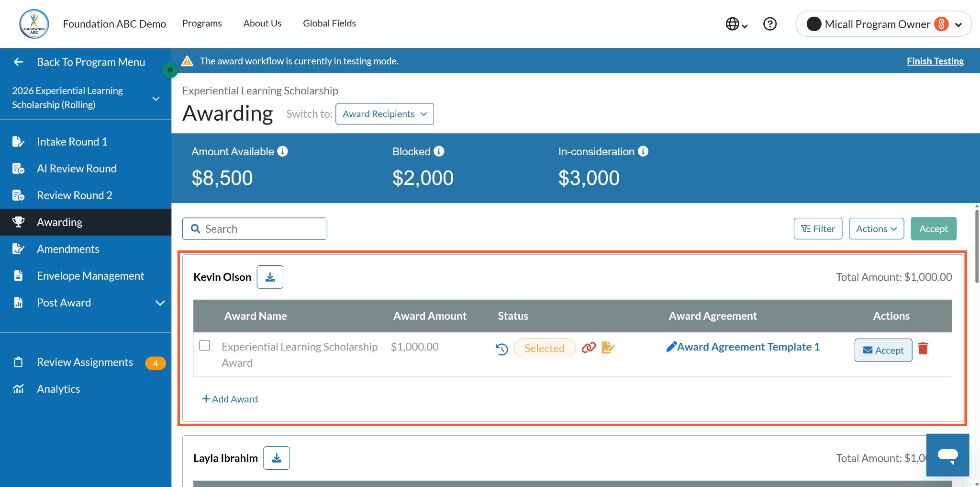Open the Award Recipients switch dropdown

click(385, 114)
